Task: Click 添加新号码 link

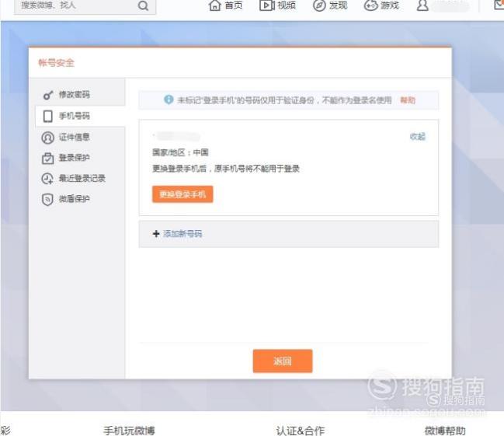Action: (182, 234)
